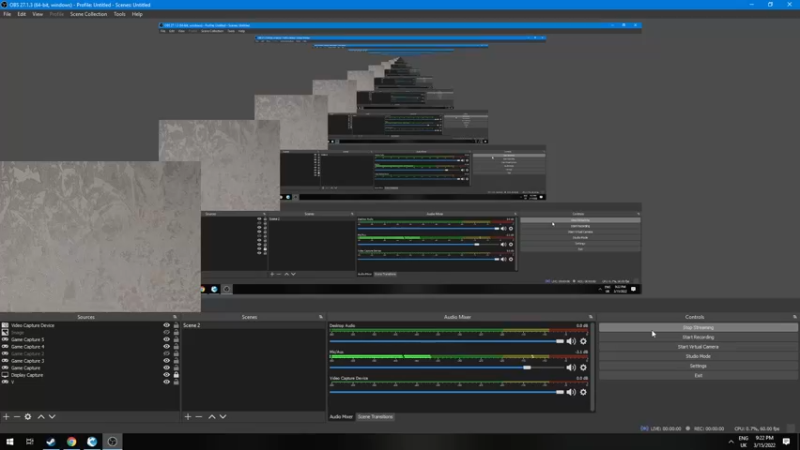Screen dimensions: 800x450
Task: Open Windows Start menu
Action: [10, 442]
